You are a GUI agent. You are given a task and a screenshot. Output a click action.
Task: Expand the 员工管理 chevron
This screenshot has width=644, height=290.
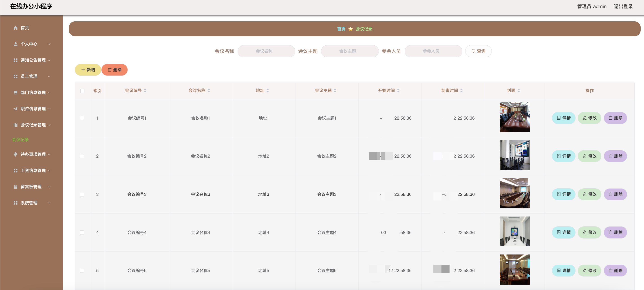(x=49, y=76)
